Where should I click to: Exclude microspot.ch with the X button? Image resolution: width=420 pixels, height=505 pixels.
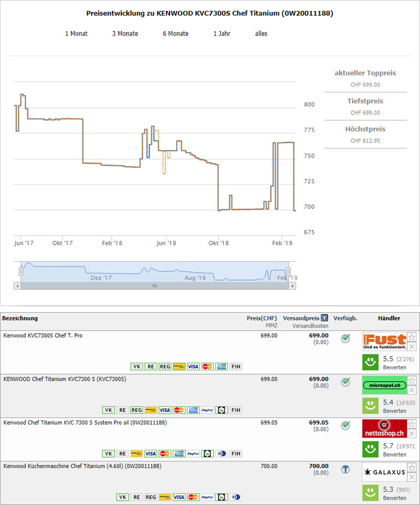[x=412, y=390]
